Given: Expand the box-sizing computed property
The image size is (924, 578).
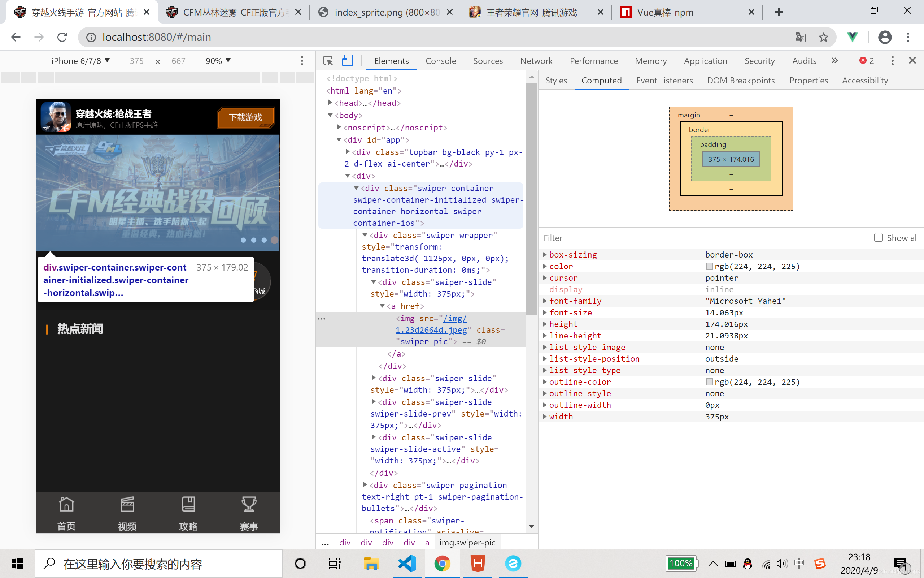Looking at the screenshot, I should click(x=545, y=255).
